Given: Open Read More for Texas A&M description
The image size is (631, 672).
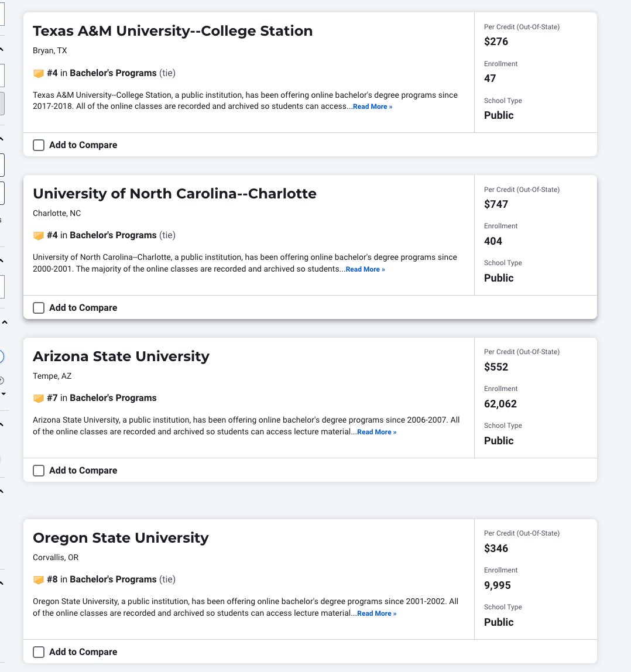Looking at the screenshot, I should [372, 107].
